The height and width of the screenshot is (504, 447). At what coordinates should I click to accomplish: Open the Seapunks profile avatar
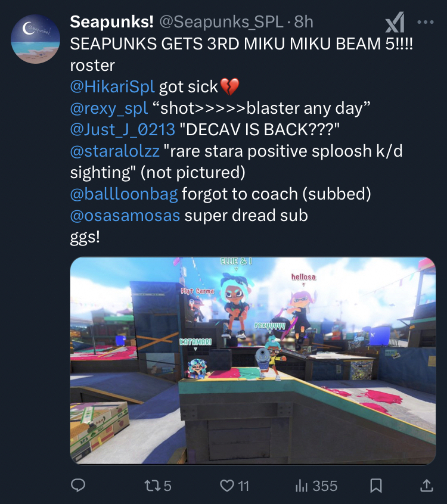35,39
